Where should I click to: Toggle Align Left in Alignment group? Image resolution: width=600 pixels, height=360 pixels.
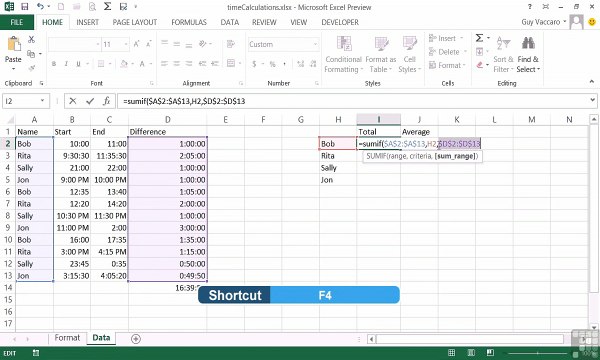coord(165,64)
